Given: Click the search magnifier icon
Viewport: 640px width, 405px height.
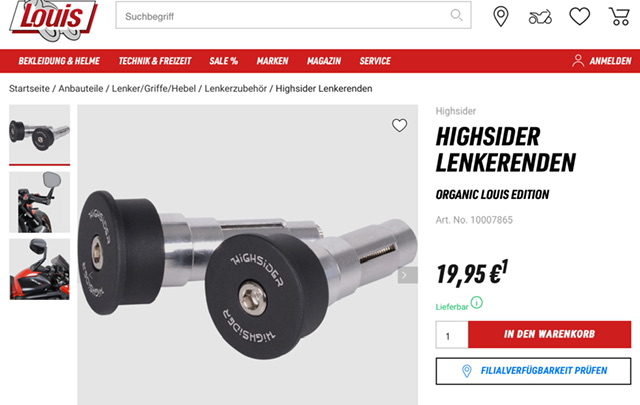Looking at the screenshot, I should pyautogui.click(x=456, y=15).
